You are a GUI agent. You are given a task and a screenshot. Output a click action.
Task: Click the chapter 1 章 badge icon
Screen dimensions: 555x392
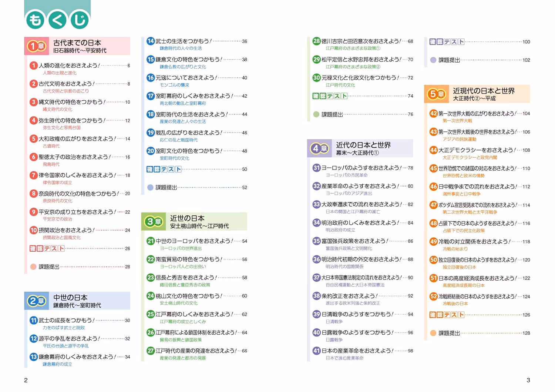[36, 46]
